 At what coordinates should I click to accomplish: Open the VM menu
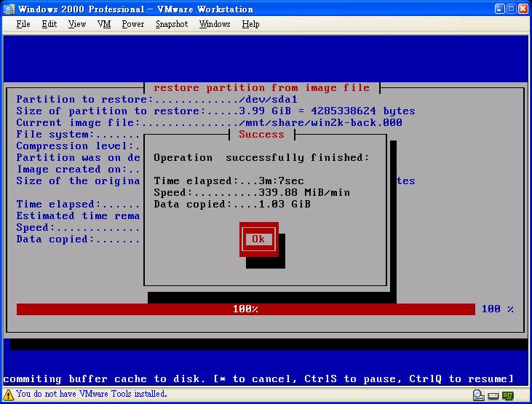coord(104,24)
